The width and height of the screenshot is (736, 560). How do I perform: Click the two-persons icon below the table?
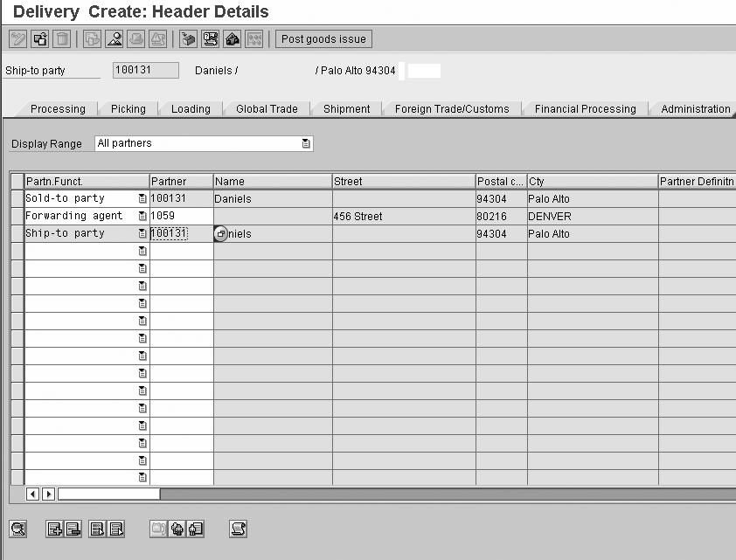tap(177, 529)
